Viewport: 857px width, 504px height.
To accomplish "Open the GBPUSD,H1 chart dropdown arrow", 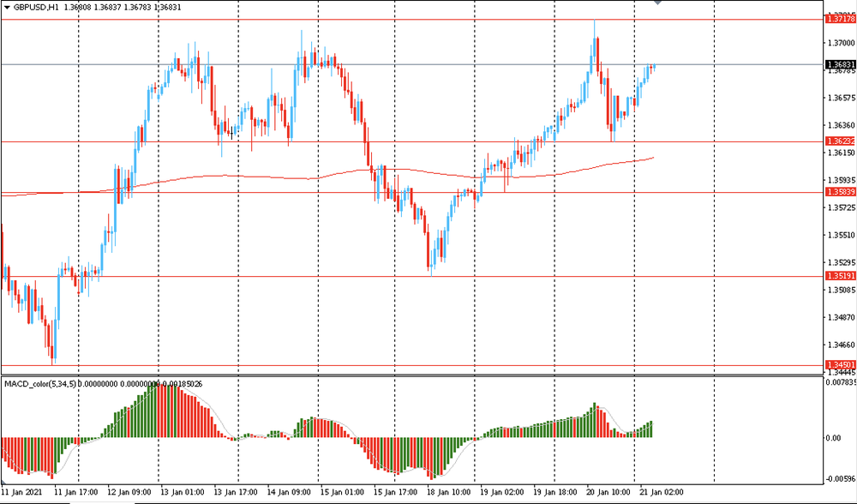I will click(x=8, y=8).
